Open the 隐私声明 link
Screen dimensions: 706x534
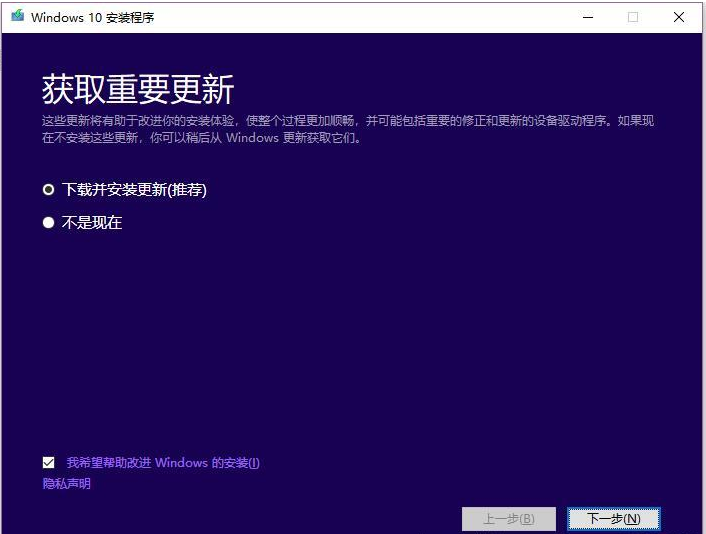click(x=67, y=484)
